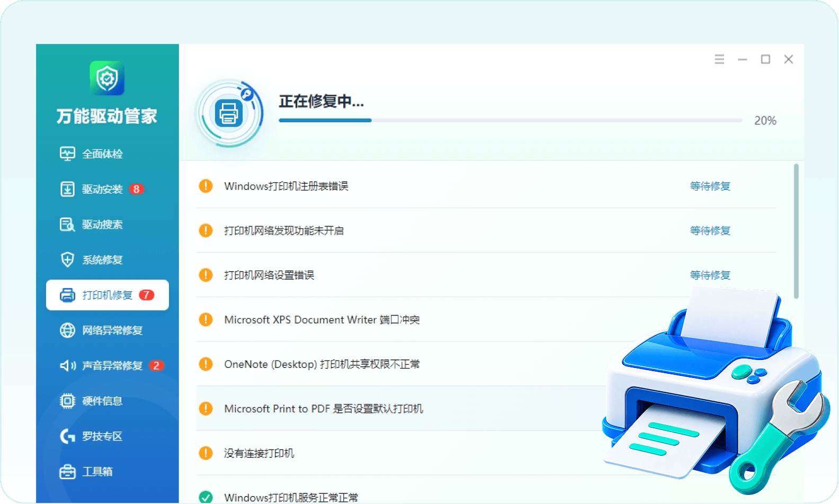This screenshot has height=504, width=839.
Task: Click the green check icon beside Windows打印机服务正常
Action: pyautogui.click(x=206, y=497)
